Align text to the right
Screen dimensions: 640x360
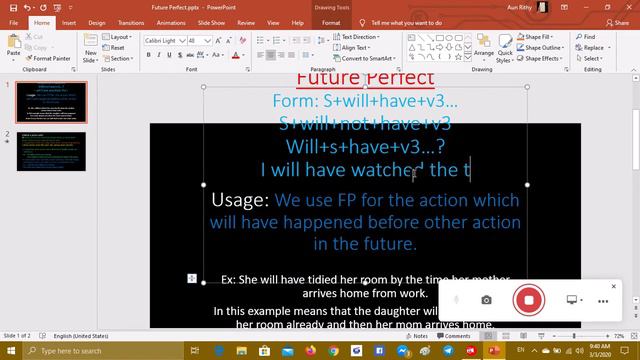coord(281,55)
